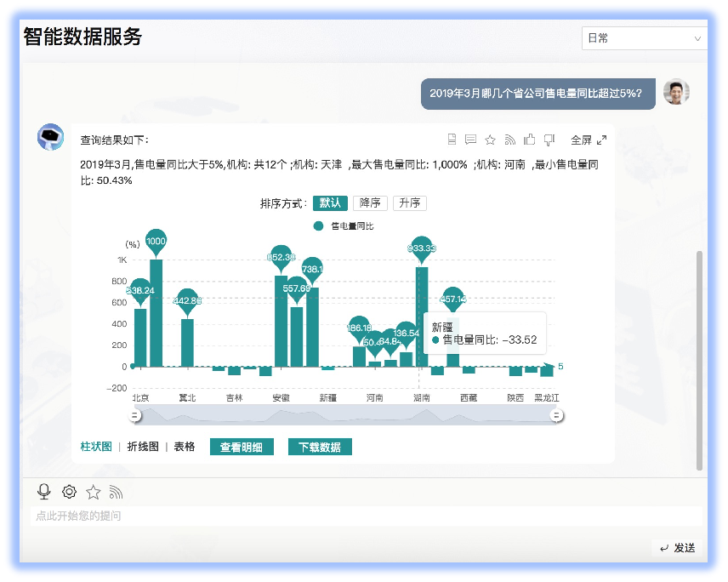Select 升序 ascending sort option
Viewport: 728px width, 582px height.
(410, 203)
